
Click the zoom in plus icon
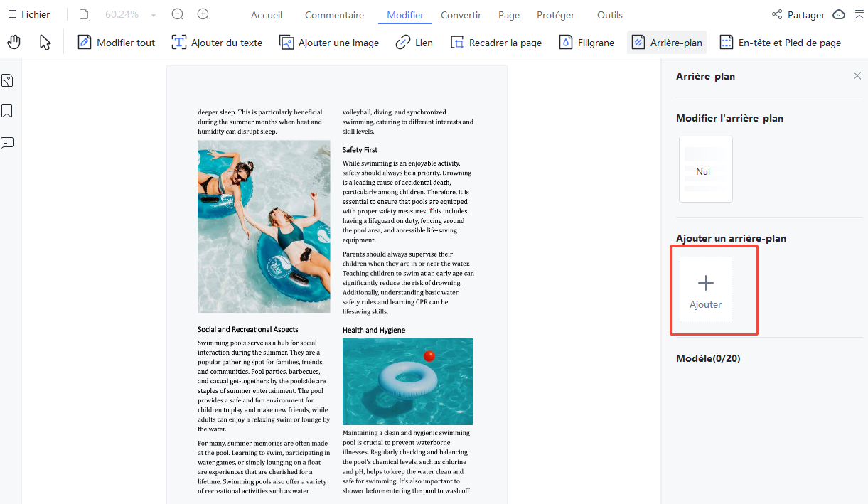(x=203, y=14)
